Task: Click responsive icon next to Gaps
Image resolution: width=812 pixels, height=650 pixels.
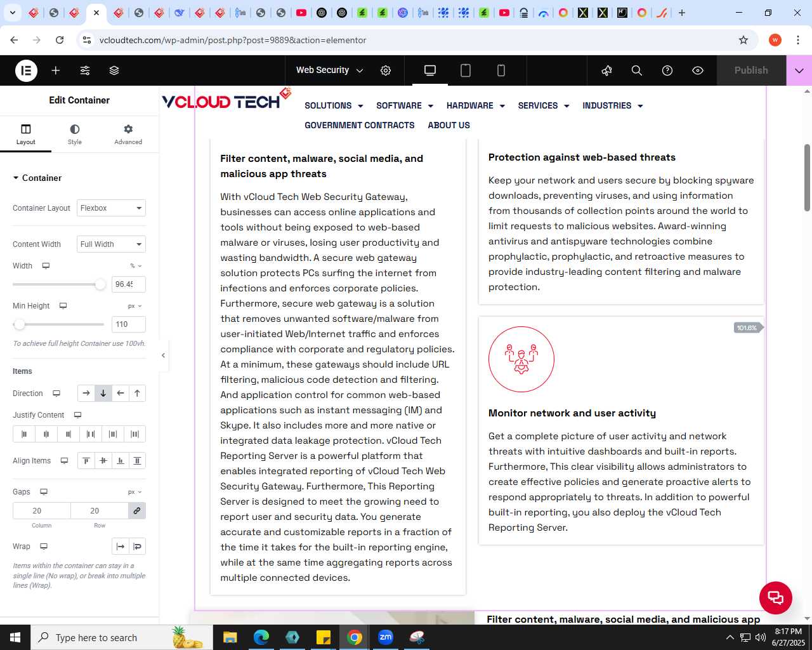Action: point(44,492)
